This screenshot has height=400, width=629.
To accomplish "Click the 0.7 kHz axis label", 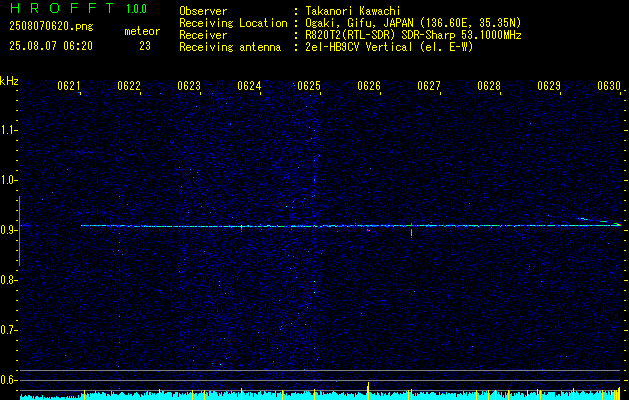I will point(8,330).
